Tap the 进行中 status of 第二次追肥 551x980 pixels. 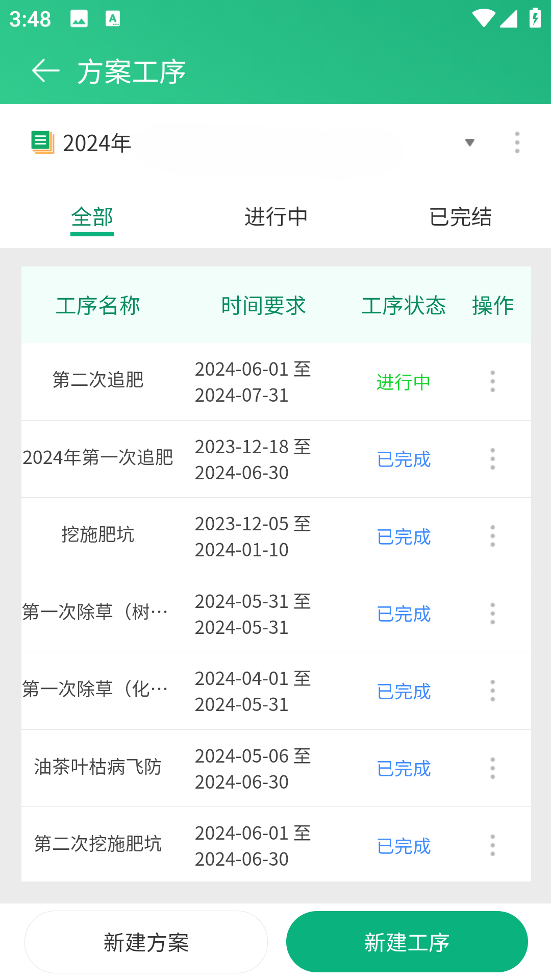point(404,382)
